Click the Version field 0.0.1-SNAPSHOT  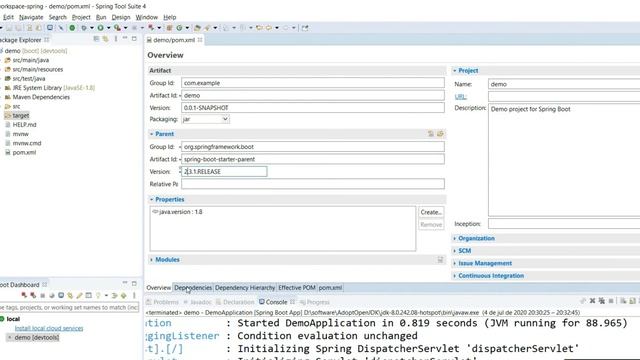[x=313, y=108]
